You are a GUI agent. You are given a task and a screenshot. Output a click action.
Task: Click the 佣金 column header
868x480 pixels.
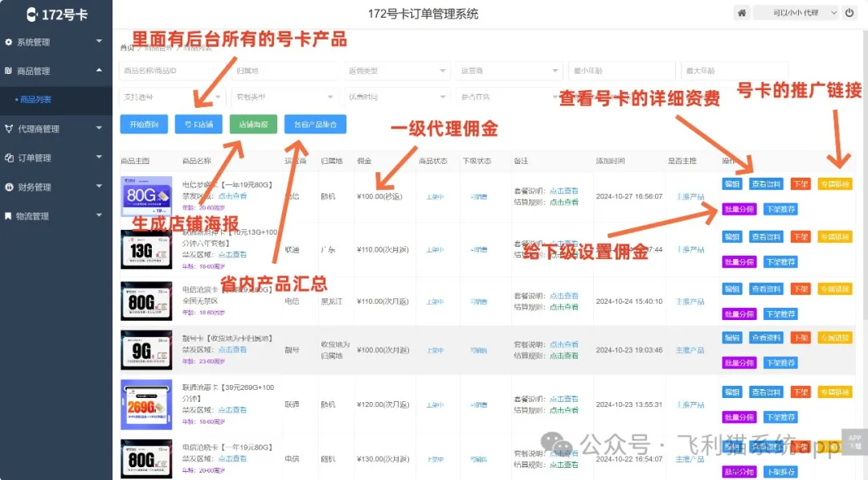click(x=364, y=161)
